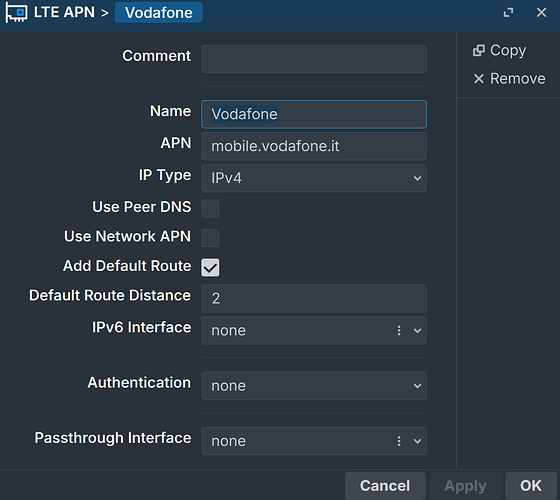
Task: Click the Comment input field
Action: coord(314,59)
